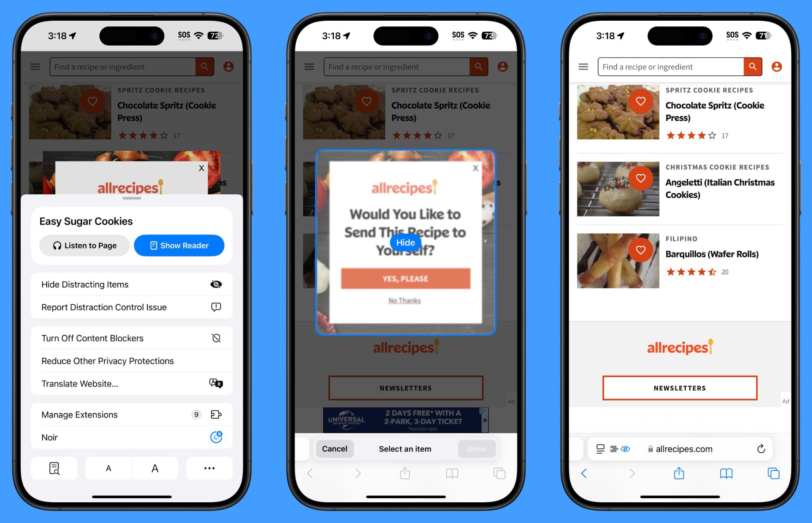Click the Noir extension icon
This screenshot has width=812, height=523.
click(216, 437)
